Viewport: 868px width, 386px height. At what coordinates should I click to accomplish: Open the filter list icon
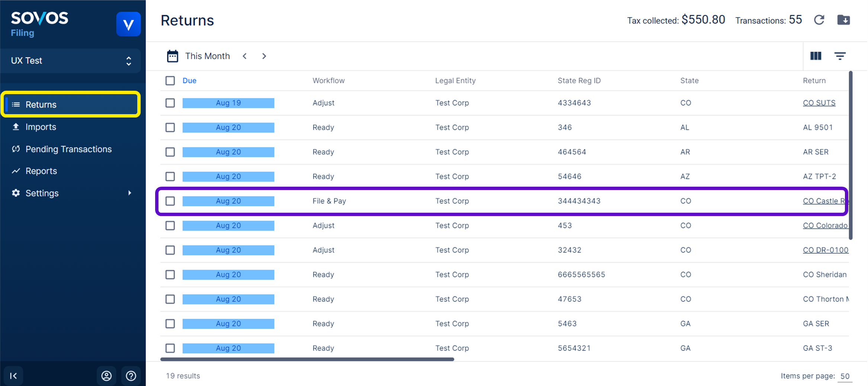840,56
